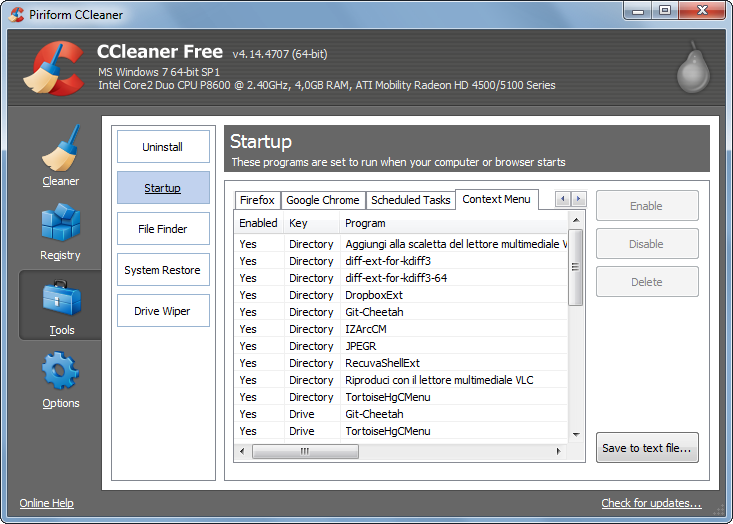Viewport: 733px width, 524px height.
Task: Select the Directory TortoiseHgCMenu row
Action: click(401, 397)
